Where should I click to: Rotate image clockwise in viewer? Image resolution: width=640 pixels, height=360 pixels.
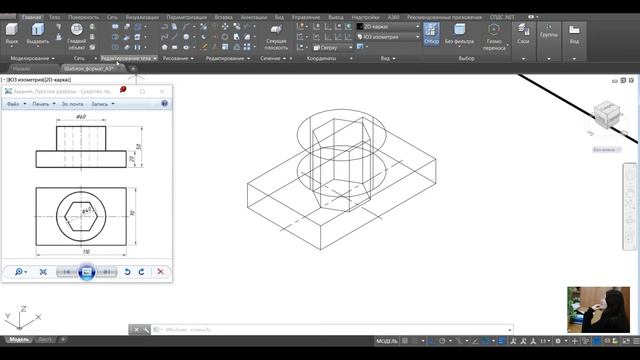pyautogui.click(x=141, y=272)
